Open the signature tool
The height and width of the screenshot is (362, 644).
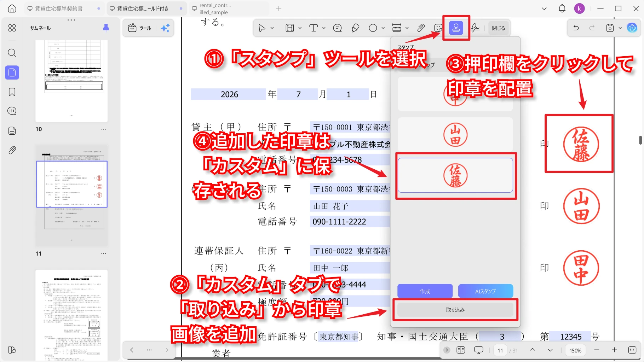point(475,28)
